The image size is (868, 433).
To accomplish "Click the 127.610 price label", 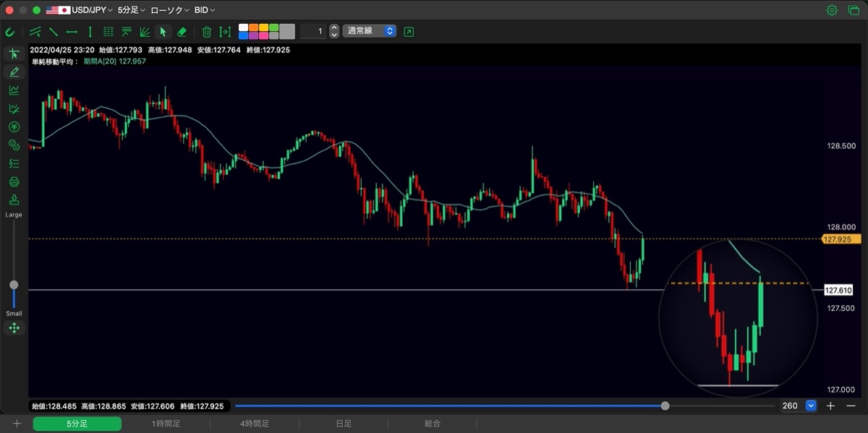I will pyautogui.click(x=839, y=291).
